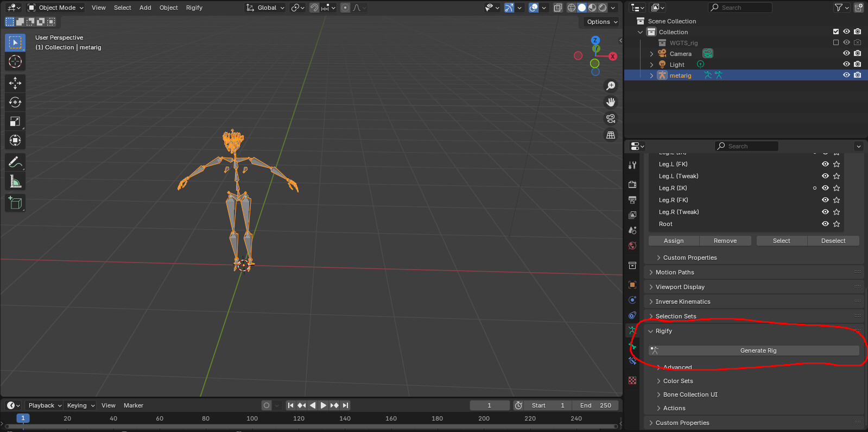Jump to the timeline end frame button
The width and height of the screenshot is (868, 432).
(x=345, y=405)
